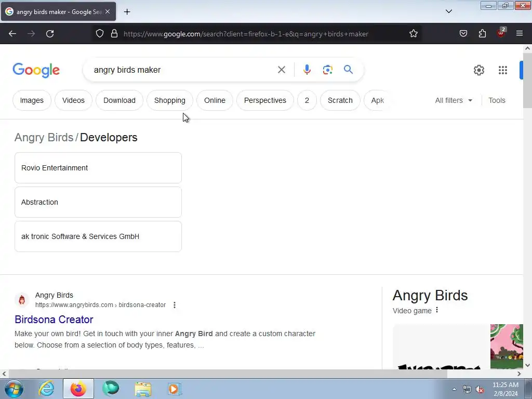Click the vertical scrollbar down arrow

click(527, 365)
